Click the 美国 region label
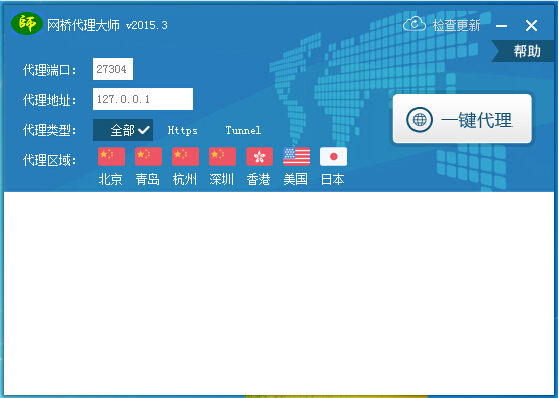 296,179
